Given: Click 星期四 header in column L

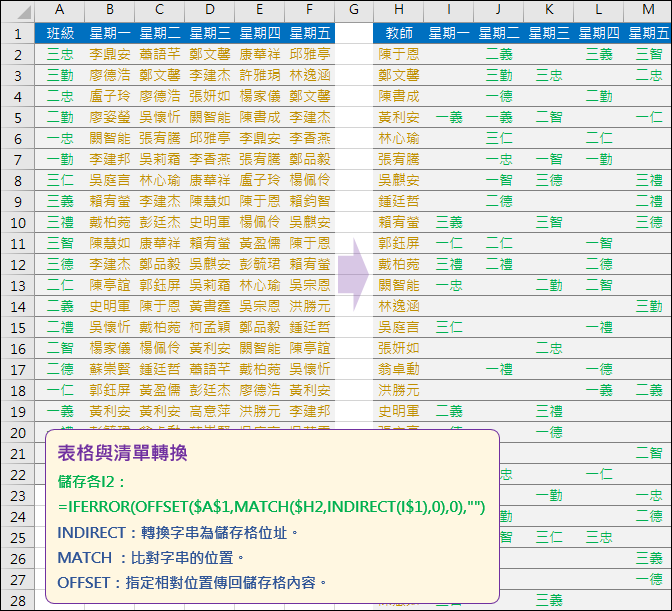Looking at the screenshot, I should 599,33.
